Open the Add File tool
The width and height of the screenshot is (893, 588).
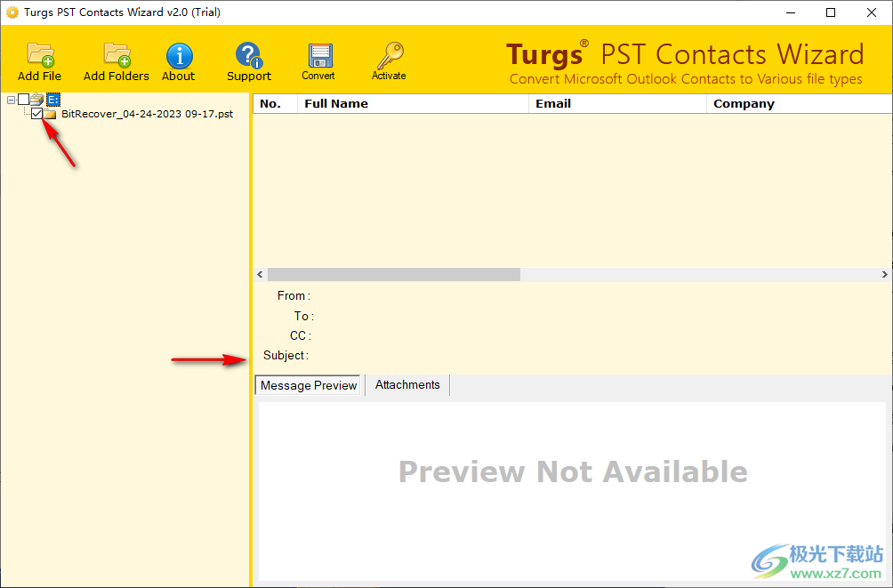39,61
